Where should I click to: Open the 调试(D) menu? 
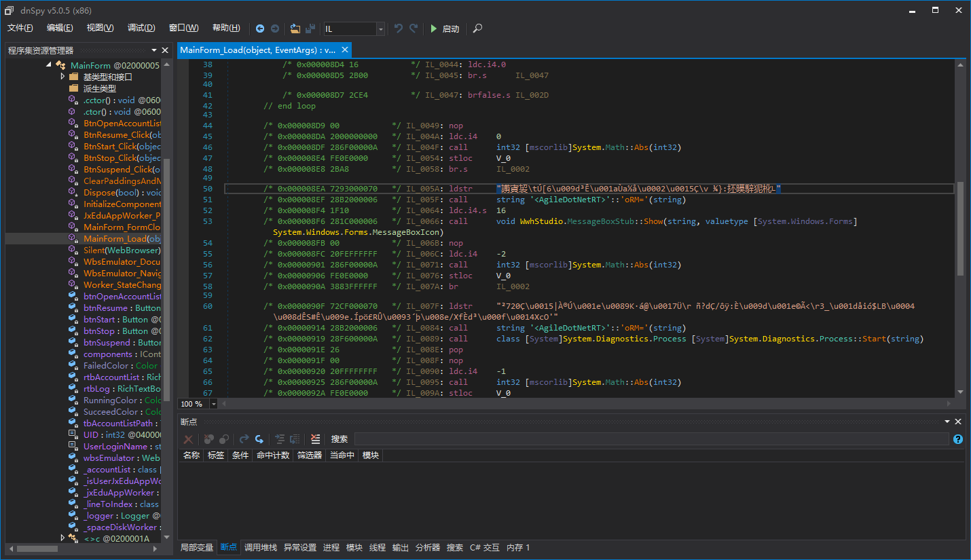[x=141, y=28]
